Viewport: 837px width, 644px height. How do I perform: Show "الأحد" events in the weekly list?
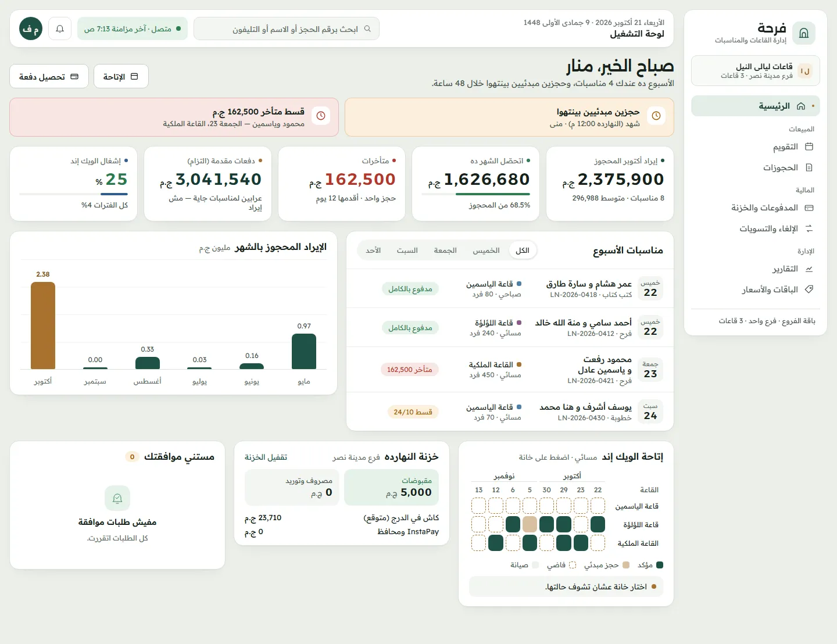pos(373,251)
